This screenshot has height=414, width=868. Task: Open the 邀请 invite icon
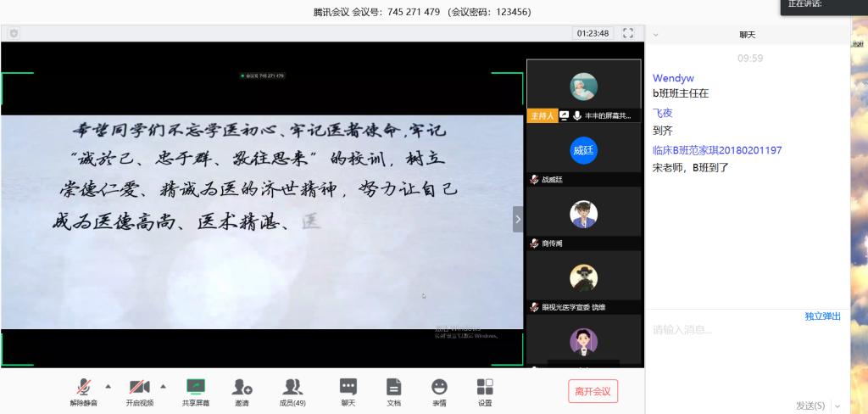click(x=242, y=388)
